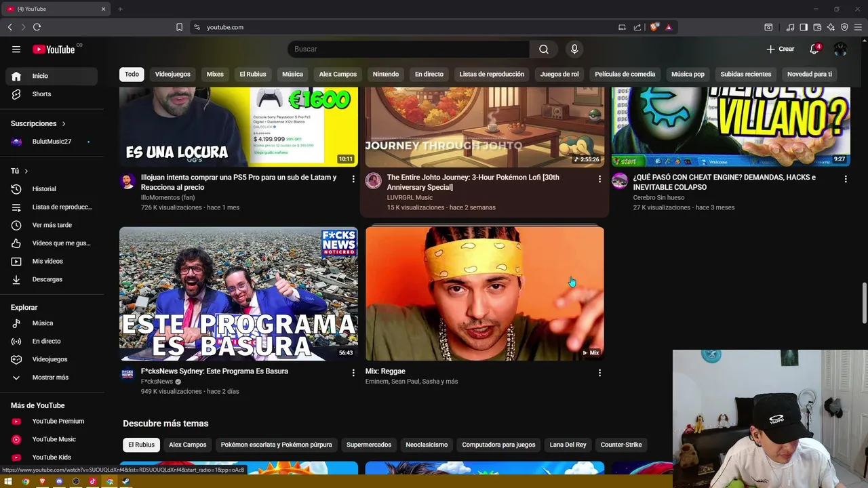Open Cerebro Sin hueso channel link
This screenshot has height=488, width=868.
pos(658,197)
